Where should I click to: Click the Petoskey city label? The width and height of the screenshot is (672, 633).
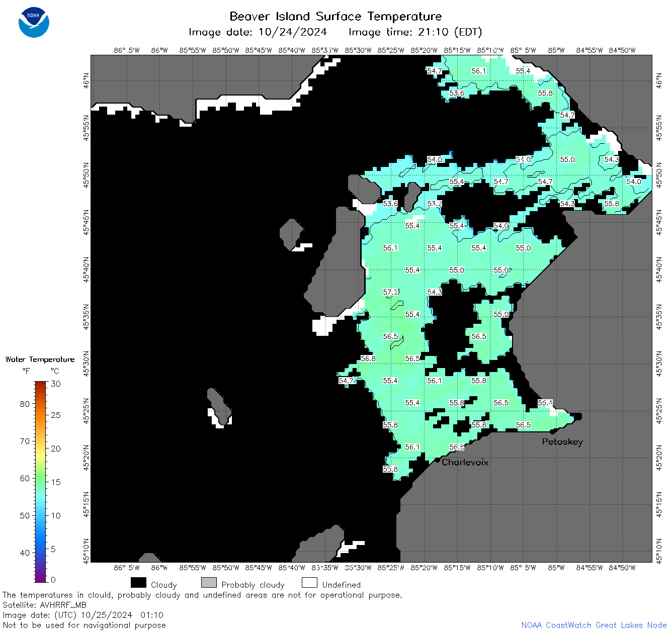pyautogui.click(x=562, y=442)
